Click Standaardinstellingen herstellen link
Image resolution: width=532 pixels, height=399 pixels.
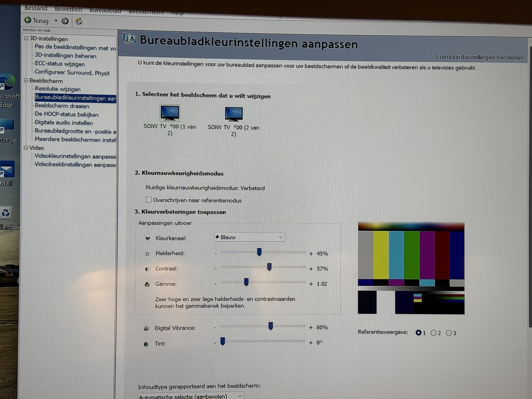coord(479,57)
